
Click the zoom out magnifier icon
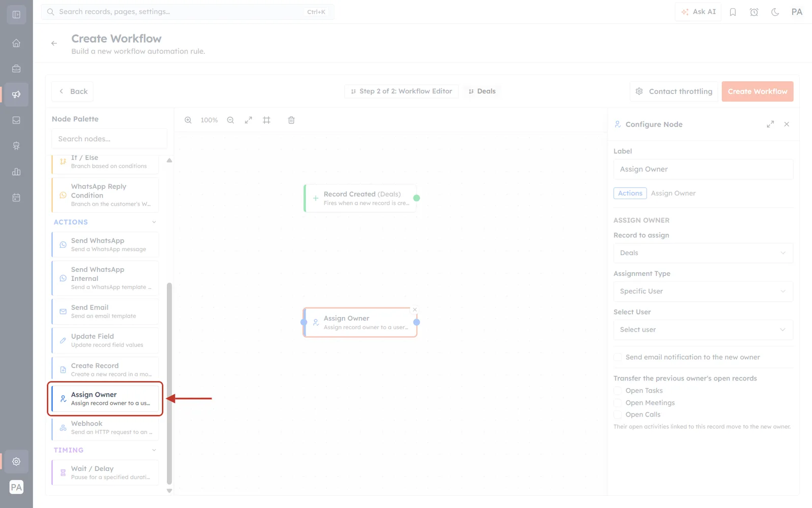click(230, 120)
